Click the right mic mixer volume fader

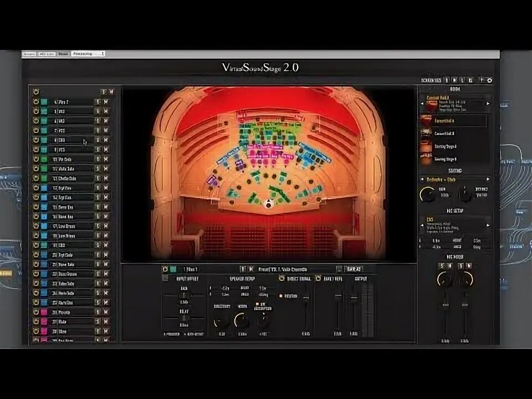pos(465,305)
